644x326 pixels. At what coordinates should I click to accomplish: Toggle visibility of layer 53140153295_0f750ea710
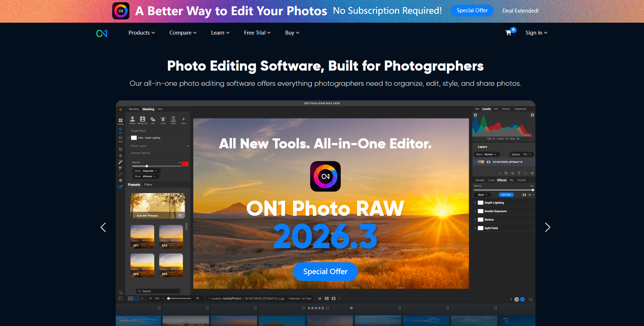pos(475,162)
